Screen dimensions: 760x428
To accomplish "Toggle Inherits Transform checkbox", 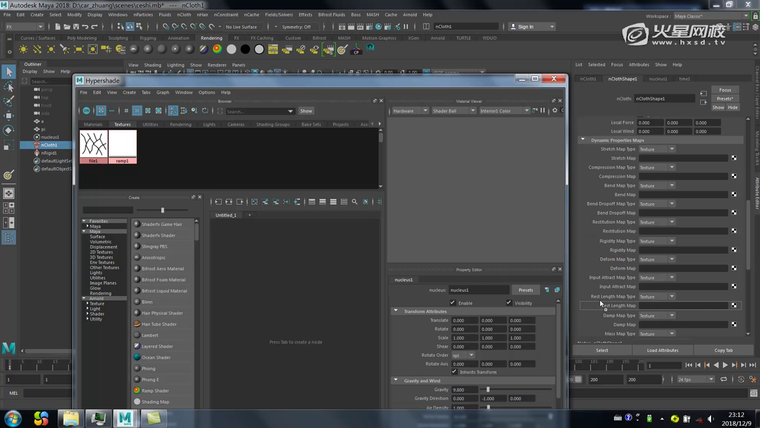I will click(452, 372).
